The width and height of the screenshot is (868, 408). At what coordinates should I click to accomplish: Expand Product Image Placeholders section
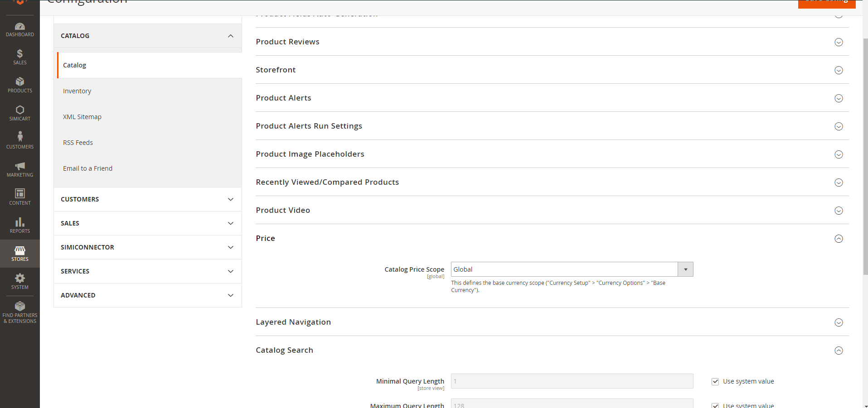(x=552, y=154)
